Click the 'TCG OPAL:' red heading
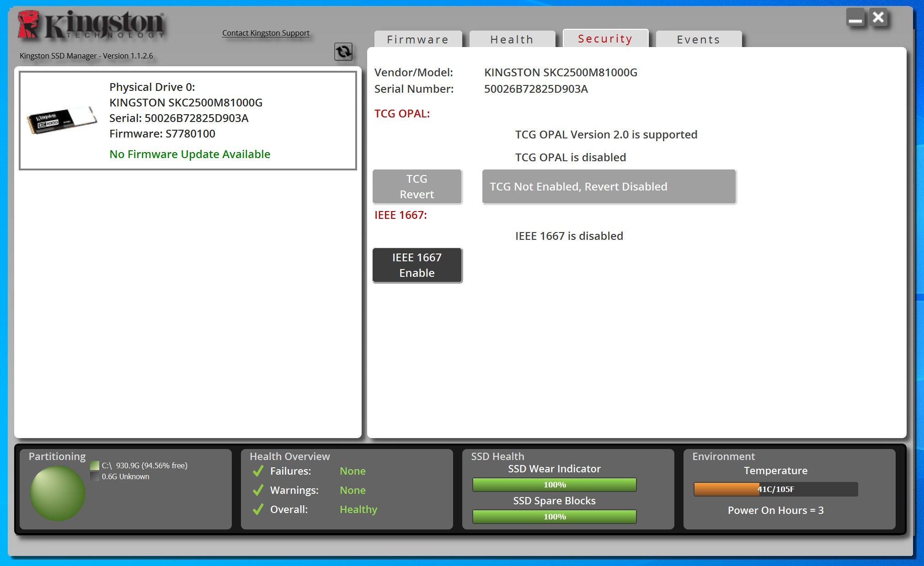This screenshot has width=924, height=566. (402, 114)
